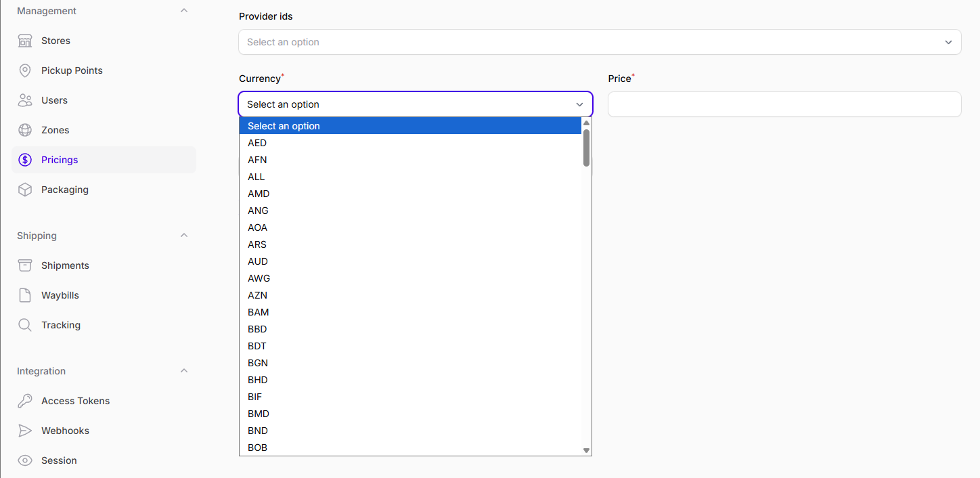Go to the Waybills page
The width and height of the screenshot is (980, 478).
coord(60,295)
